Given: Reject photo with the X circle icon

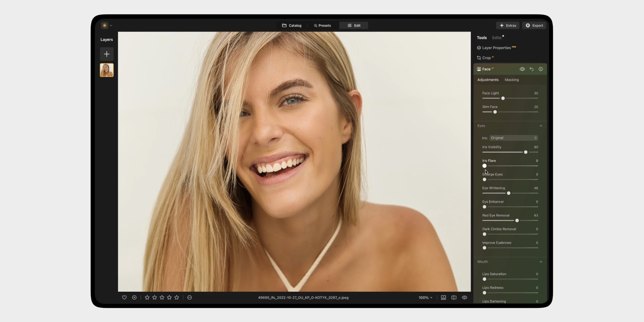Looking at the screenshot, I should pyautogui.click(x=134, y=298).
